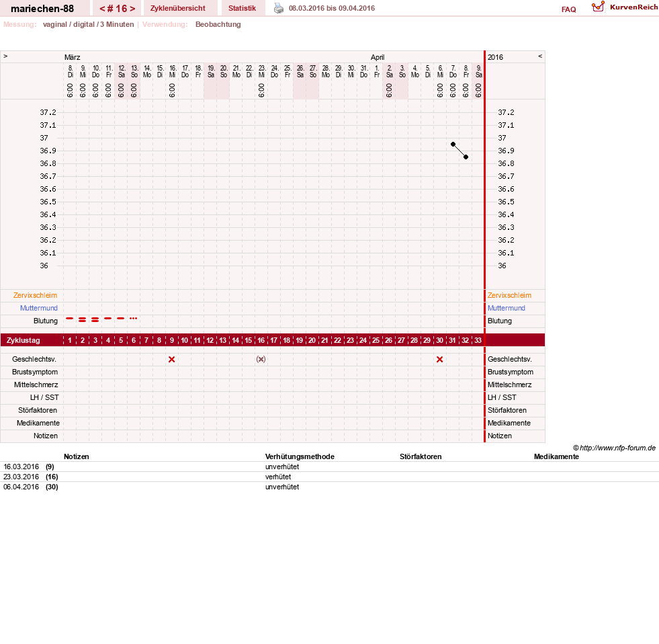Open the Zyklenübersicht tab
This screenshot has width=659, height=644.
[x=178, y=8]
